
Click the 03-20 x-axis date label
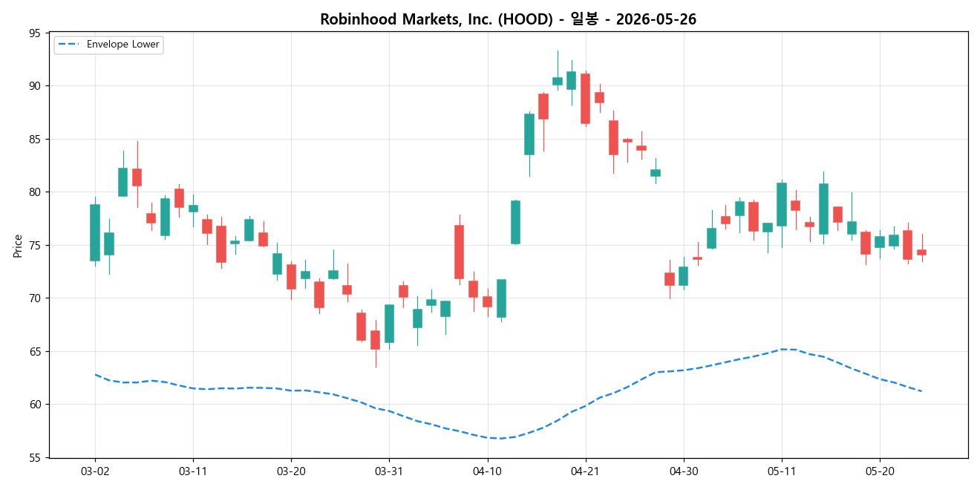(x=291, y=471)
